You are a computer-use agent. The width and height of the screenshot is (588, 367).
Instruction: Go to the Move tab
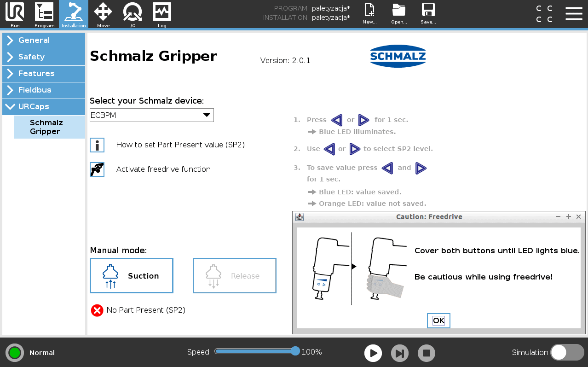[103, 15]
